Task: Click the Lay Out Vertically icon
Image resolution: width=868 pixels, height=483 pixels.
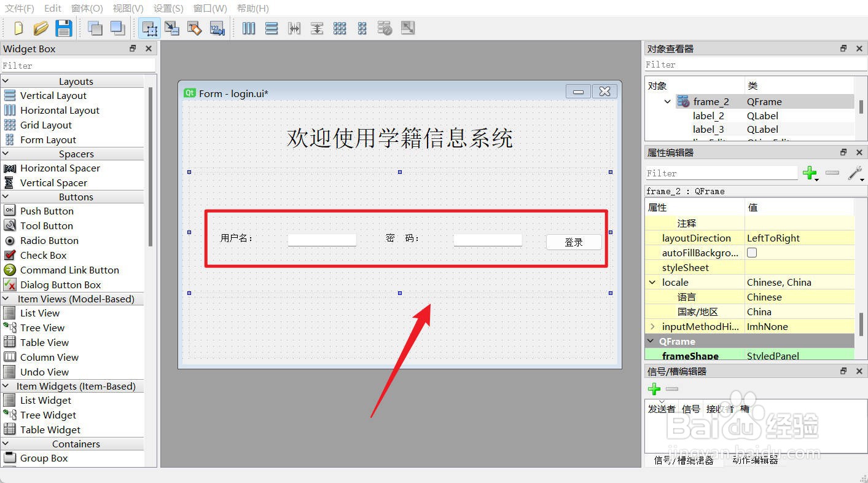Action: [271, 28]
